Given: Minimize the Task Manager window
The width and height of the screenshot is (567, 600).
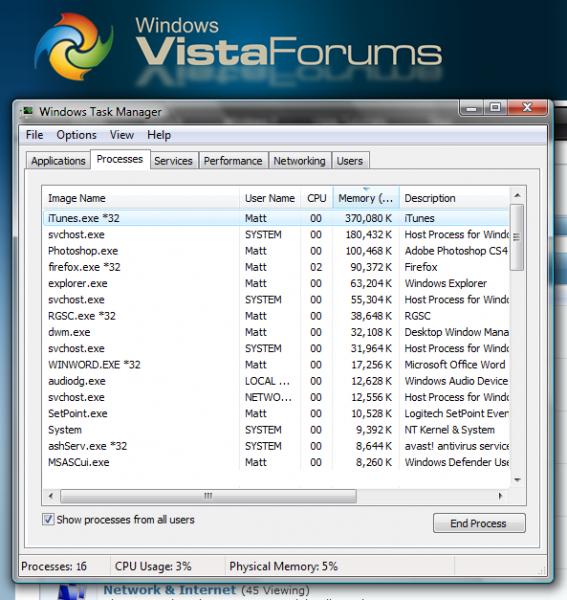Looking at the screenshot, I should [x=471, y=108].
